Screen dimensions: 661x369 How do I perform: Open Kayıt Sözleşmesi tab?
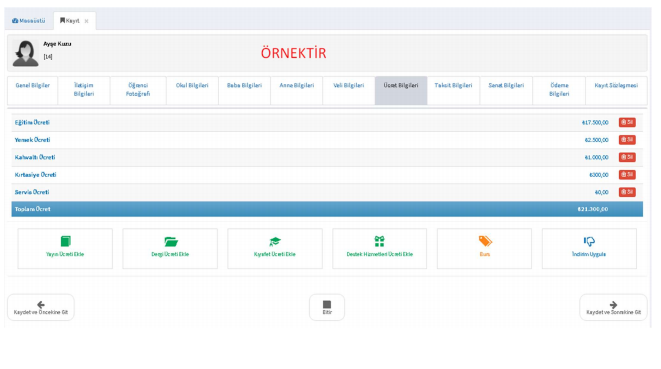click(x=616, y=90)
